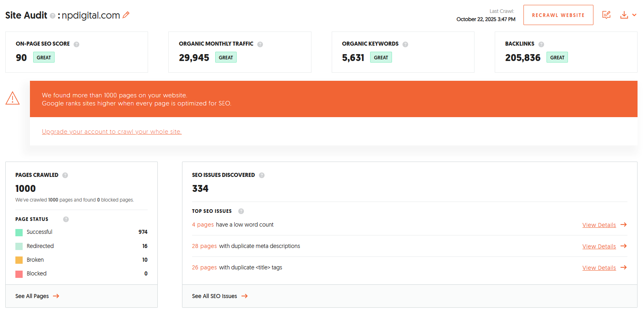Select the orange Broken status swatch

[x=19, y=260]
